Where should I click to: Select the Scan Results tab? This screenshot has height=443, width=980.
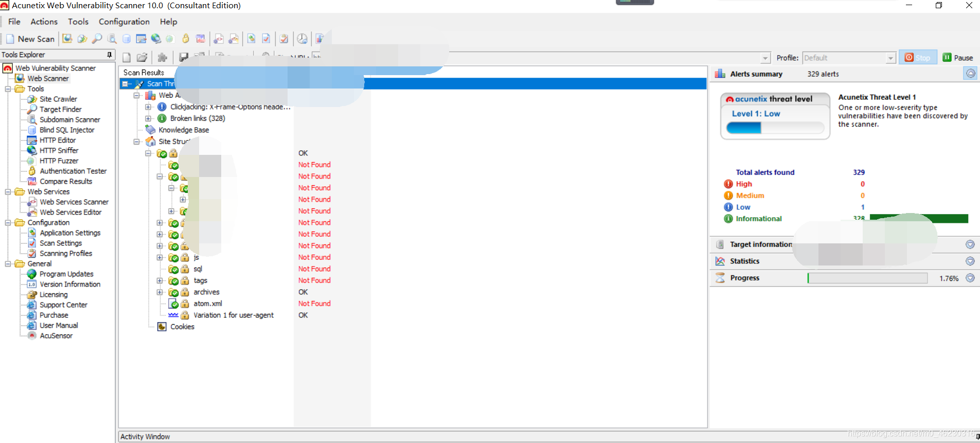tap(144, 73)
